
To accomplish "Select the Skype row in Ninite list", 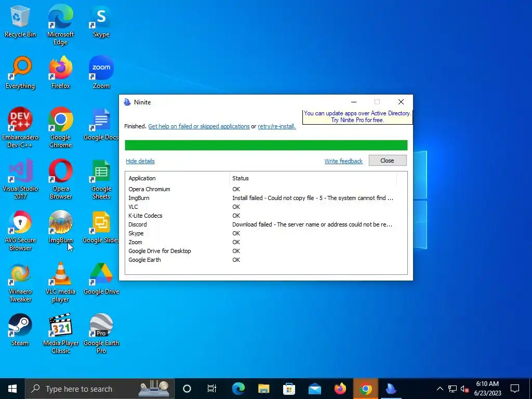I will [266, 233].
